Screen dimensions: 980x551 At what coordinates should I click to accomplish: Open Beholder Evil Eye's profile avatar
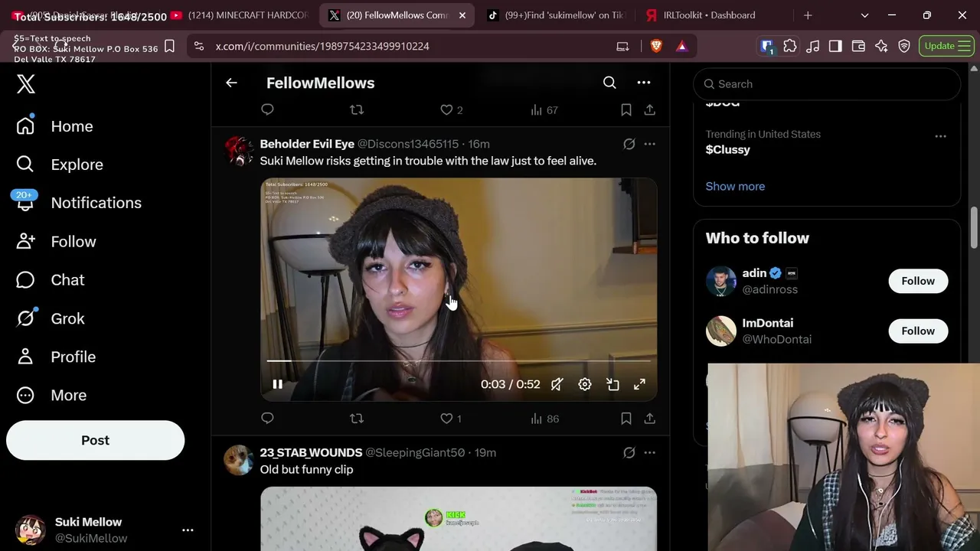238,152
